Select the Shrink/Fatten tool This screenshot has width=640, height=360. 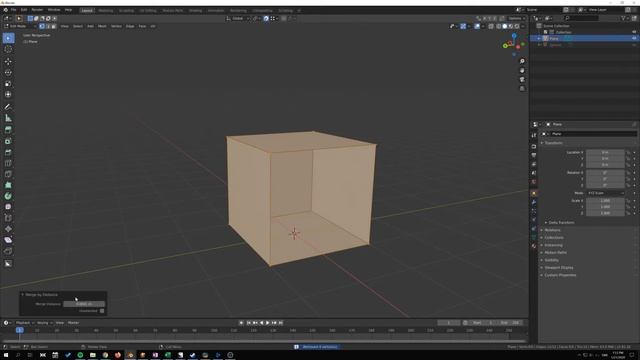[x=8, y=229]
